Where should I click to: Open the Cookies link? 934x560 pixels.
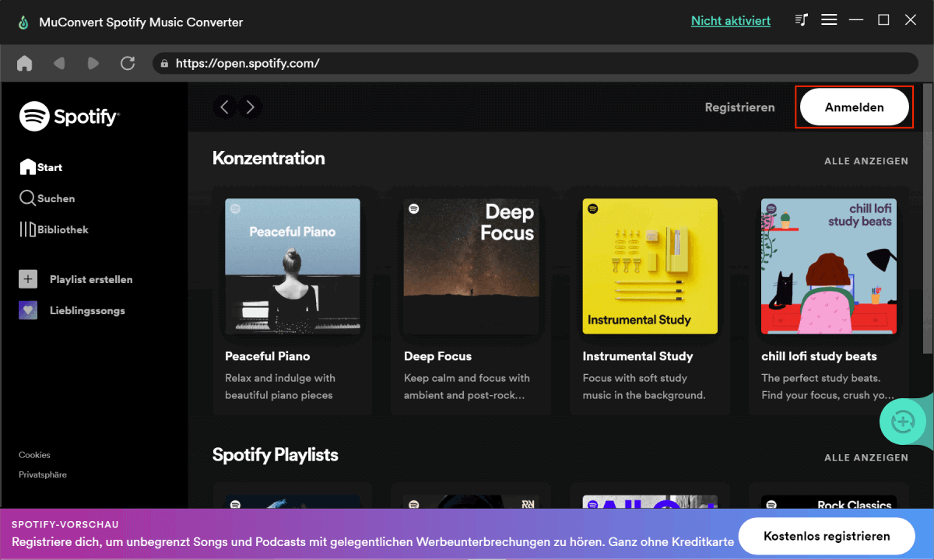(x=34, y=455)
